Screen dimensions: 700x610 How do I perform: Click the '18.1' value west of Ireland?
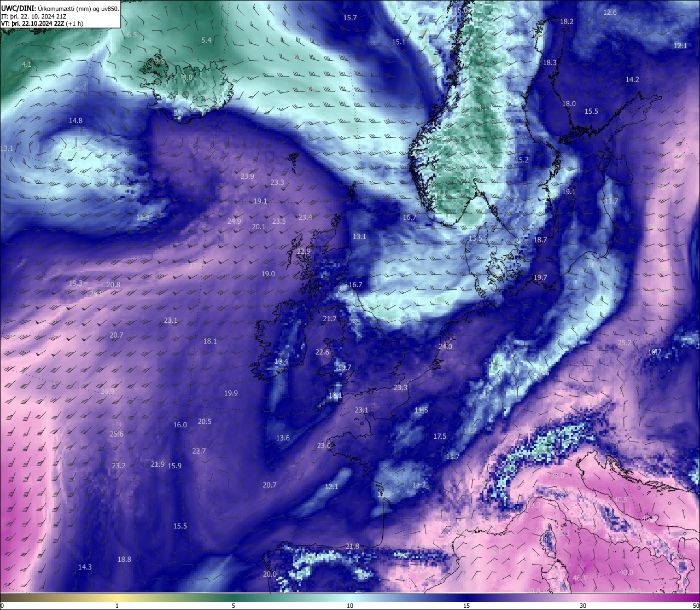(210, 341)
